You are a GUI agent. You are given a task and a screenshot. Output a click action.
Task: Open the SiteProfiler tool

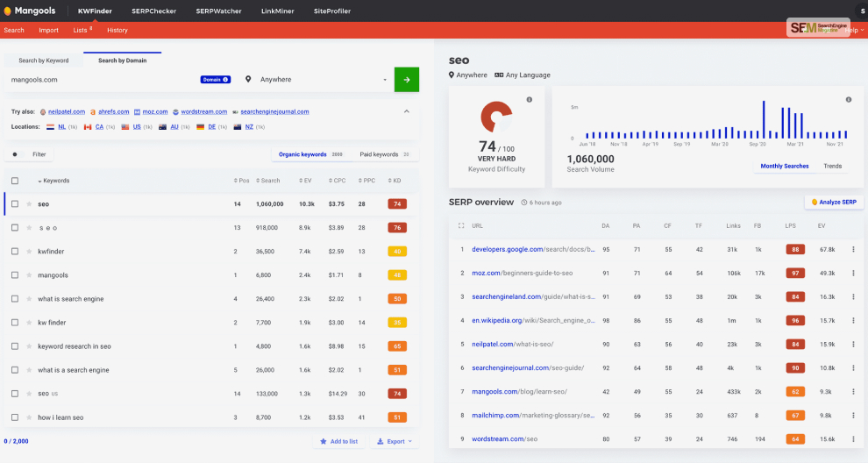coord(332,11)
